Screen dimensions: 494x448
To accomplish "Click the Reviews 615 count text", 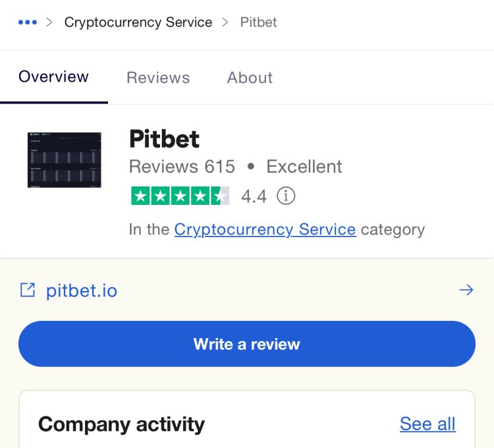I will click(x=182, y=166).
